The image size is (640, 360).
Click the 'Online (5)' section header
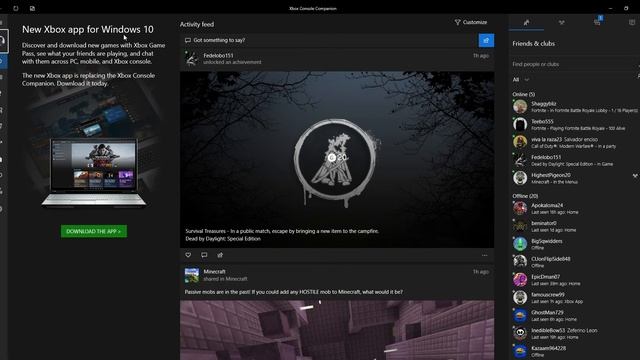[x=524, y=94]
